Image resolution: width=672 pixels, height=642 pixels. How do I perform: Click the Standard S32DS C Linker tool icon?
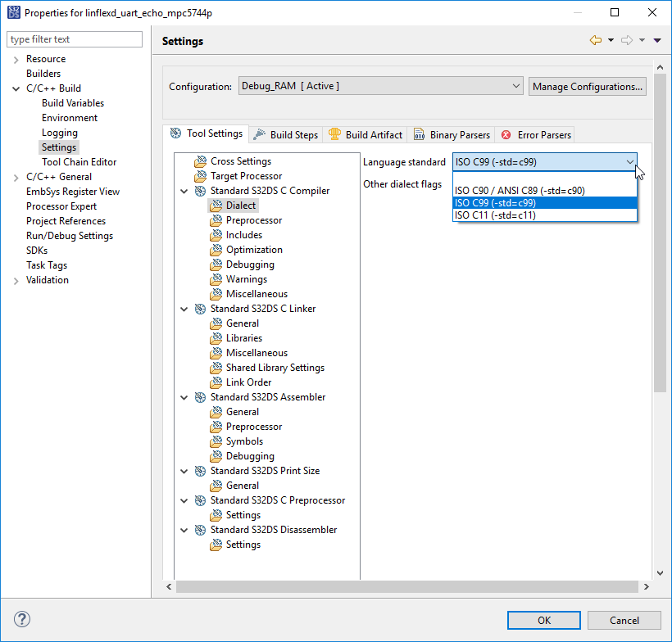pos(200,309)
